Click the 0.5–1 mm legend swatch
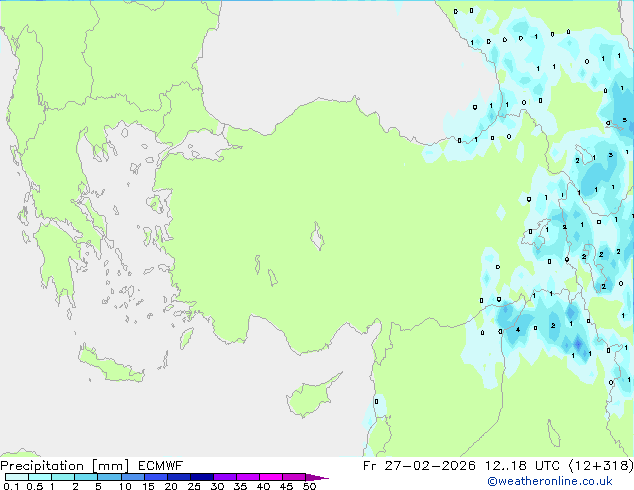634x490 pixels. click(x=40, y=477)
